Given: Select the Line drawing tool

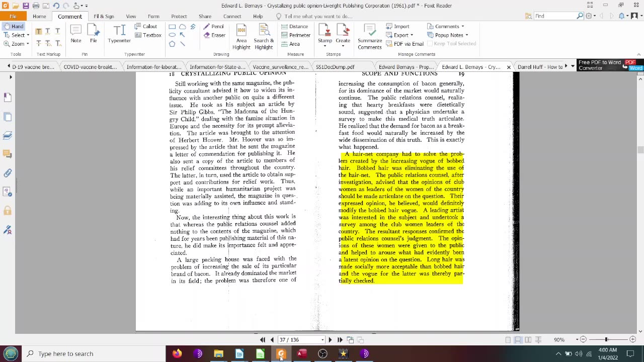Looking at the screenshot, I should coord(182,44).
